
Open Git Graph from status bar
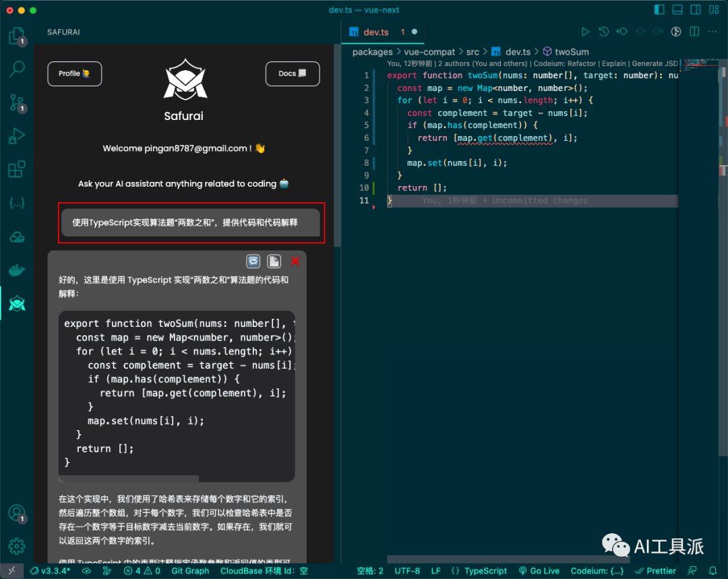[x=190, y=571]
